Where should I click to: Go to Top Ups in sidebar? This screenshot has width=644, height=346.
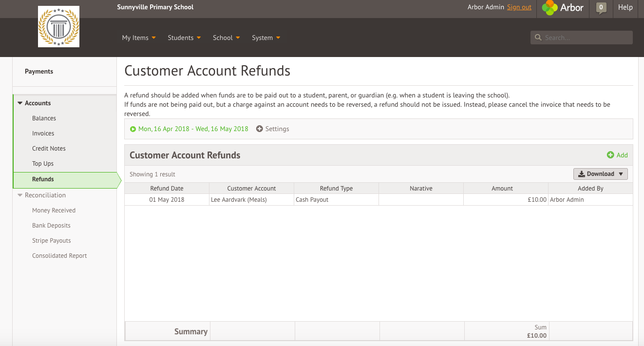43,164
